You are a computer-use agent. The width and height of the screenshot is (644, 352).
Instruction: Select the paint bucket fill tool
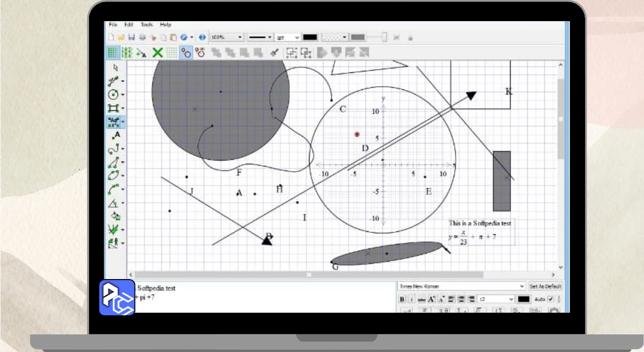[116, 216]
